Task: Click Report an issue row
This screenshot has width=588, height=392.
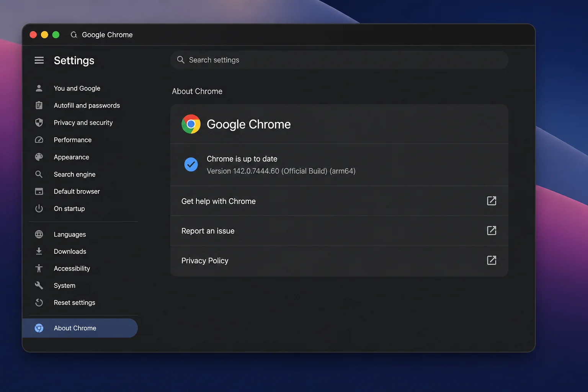Action: [x=339, y=231]
